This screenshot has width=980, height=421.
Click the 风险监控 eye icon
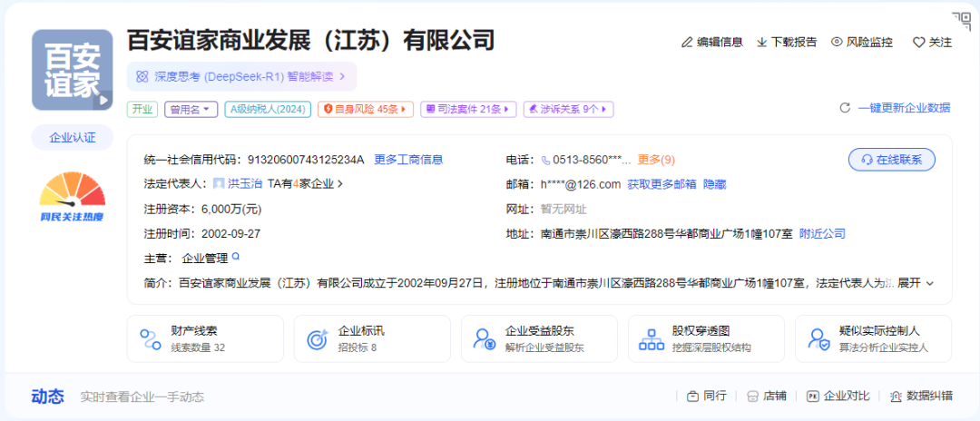point(837,43)
